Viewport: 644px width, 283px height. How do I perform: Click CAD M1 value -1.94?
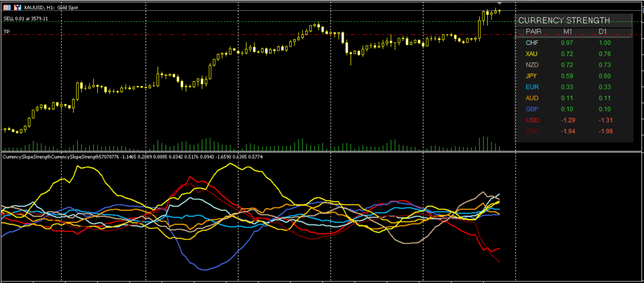click(568, 131)
